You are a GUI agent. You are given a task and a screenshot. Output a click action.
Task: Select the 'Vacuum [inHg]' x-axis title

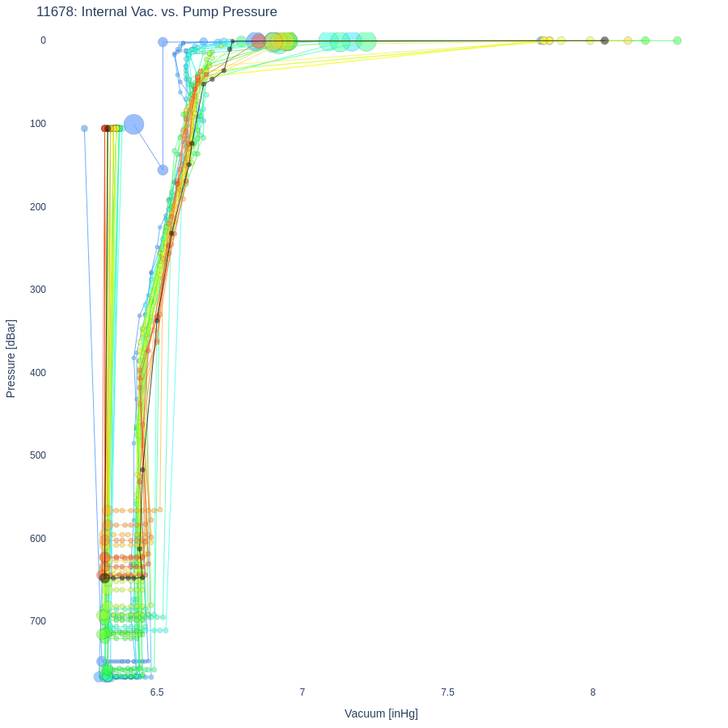[x=381, y=713]
